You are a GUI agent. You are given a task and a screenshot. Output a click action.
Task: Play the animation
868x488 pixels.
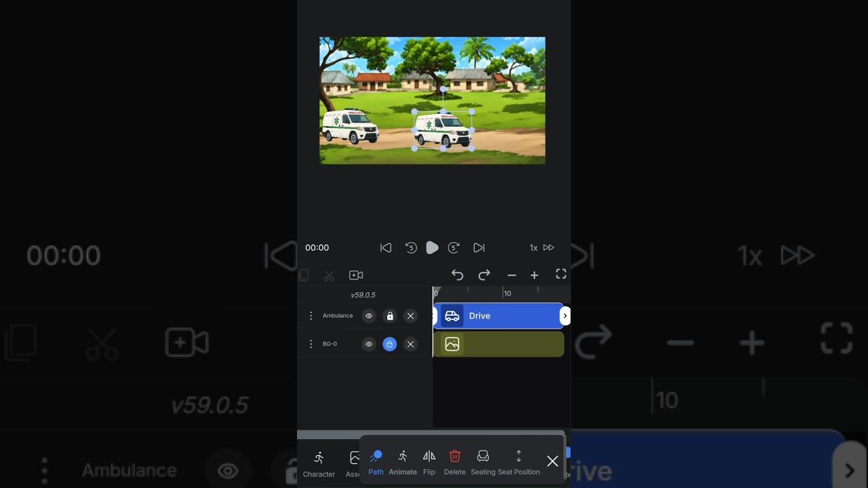click(432, 248)
